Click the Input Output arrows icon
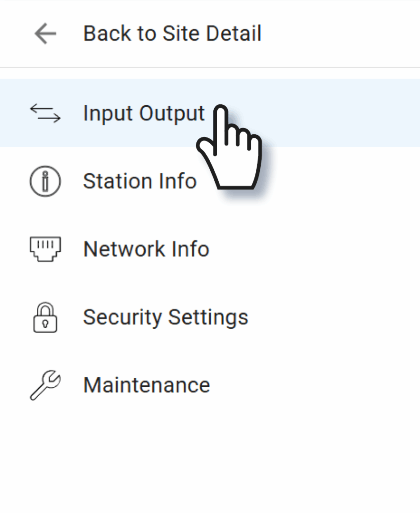This screenshot has height=513, width=420. (45, 113)
